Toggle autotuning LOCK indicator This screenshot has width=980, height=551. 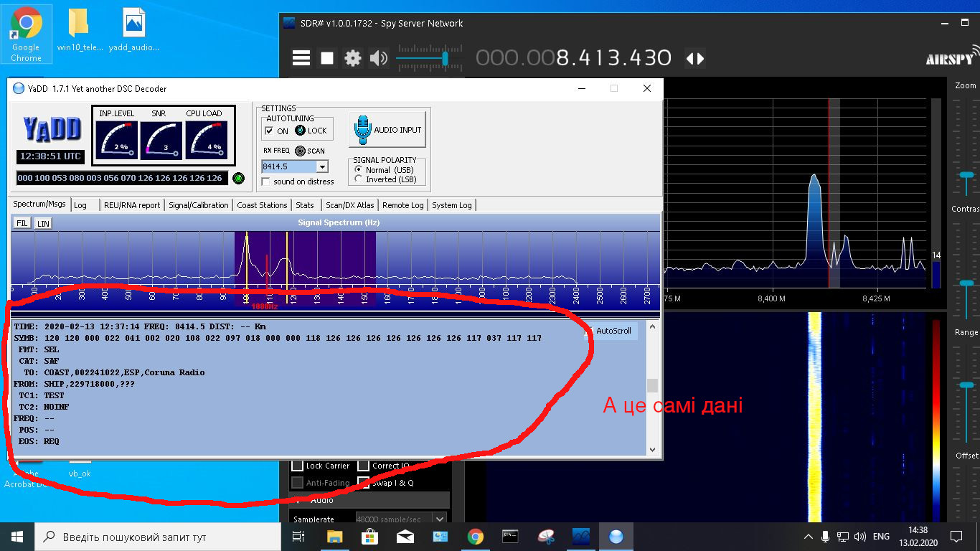[x=300, y=131]
